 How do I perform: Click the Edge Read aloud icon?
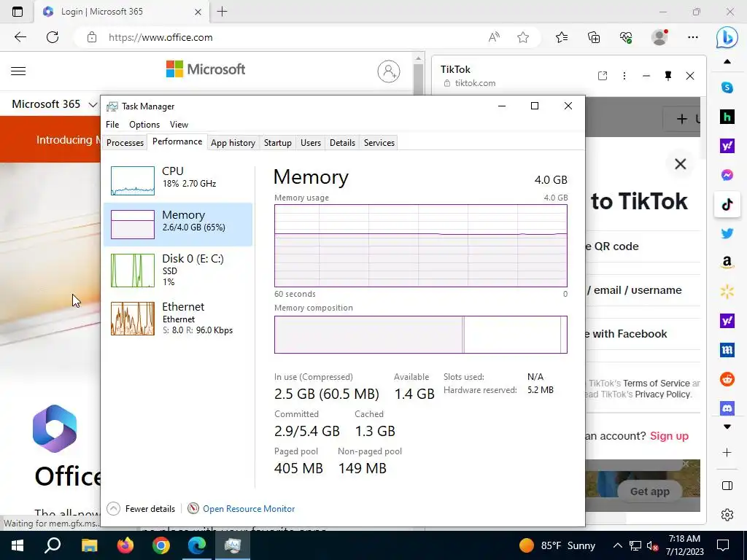(494, 37)
